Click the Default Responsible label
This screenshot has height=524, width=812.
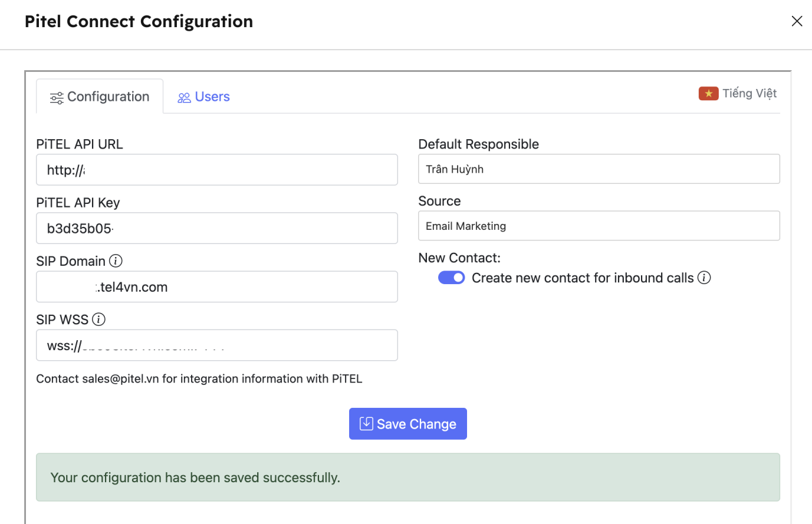click(478, 144)
